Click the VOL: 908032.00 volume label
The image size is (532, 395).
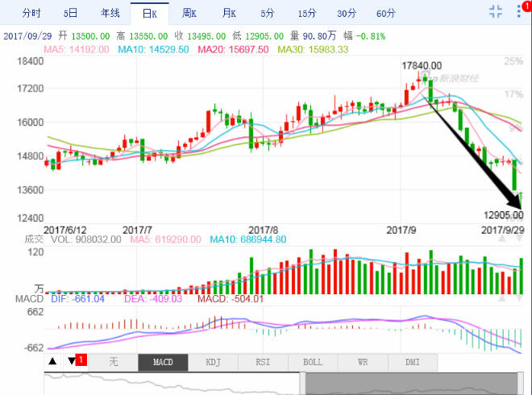point(85,239)
